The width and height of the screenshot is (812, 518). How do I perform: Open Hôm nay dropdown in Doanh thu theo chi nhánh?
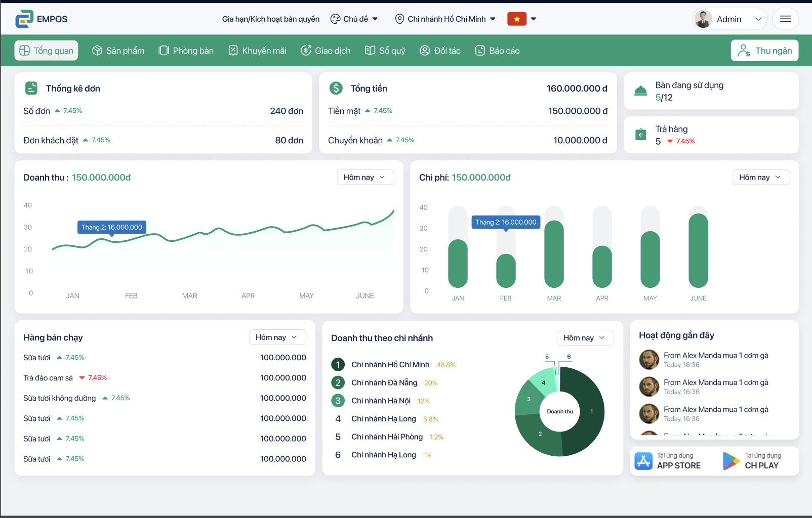[x=585, y=338]
